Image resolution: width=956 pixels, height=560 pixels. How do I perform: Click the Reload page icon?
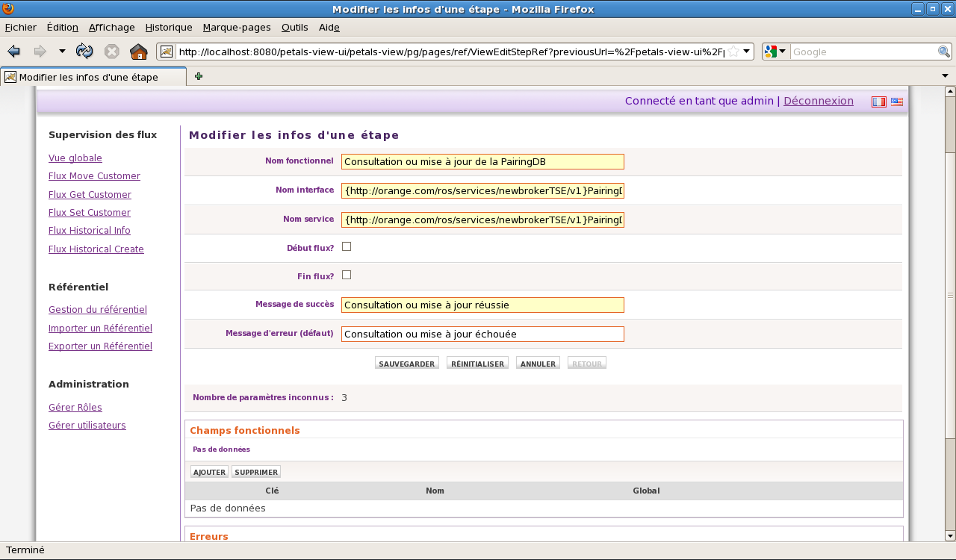(x=84, y=52)
